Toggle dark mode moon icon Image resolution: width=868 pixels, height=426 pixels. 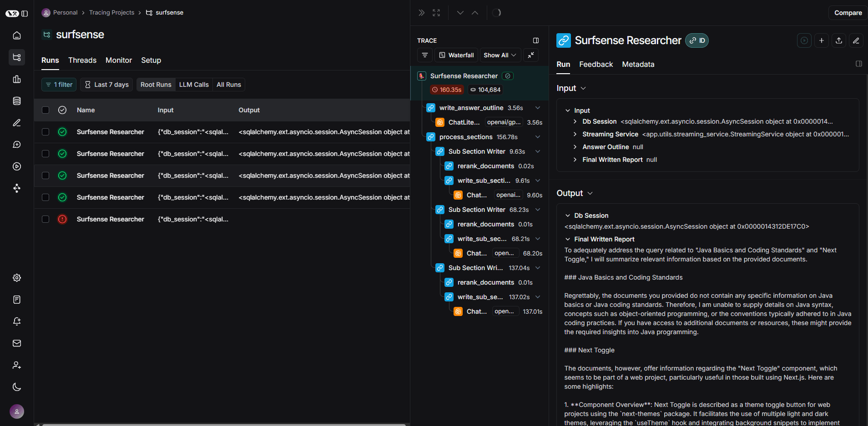[x=17, y=387]
